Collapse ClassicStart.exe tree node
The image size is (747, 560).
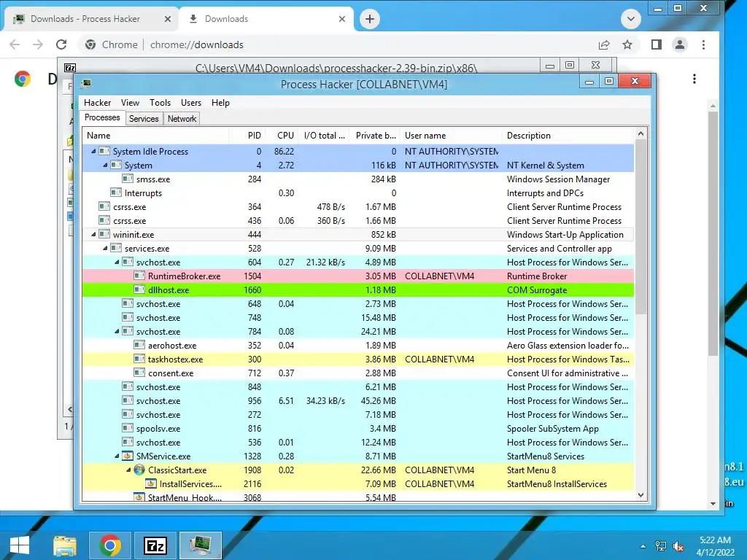pos(128,470)
